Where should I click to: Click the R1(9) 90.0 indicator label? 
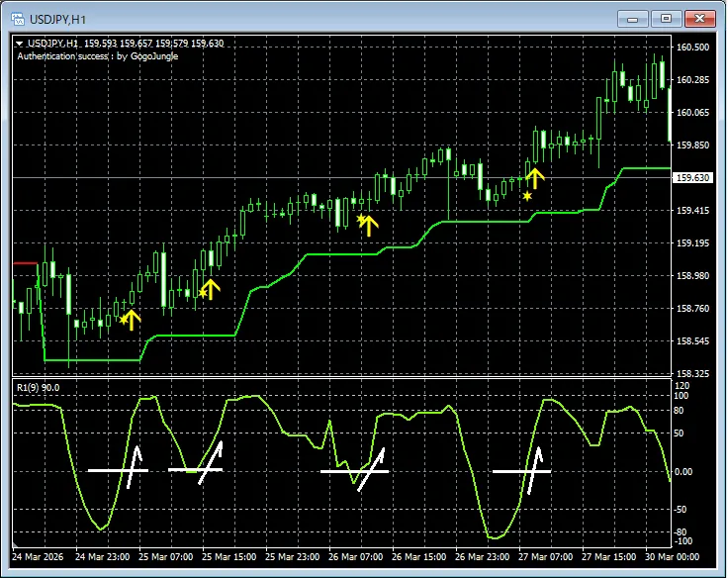pos(39,388)
